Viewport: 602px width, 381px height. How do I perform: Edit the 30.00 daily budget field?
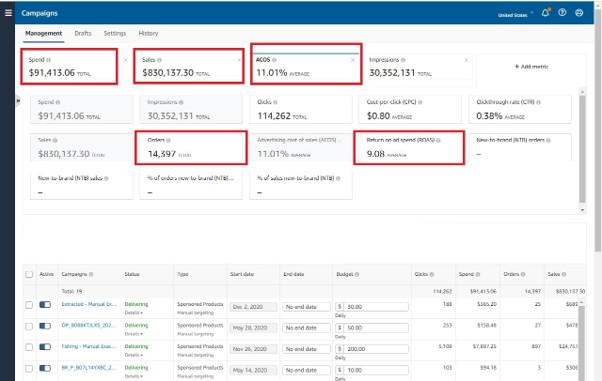tap(372, 307)
